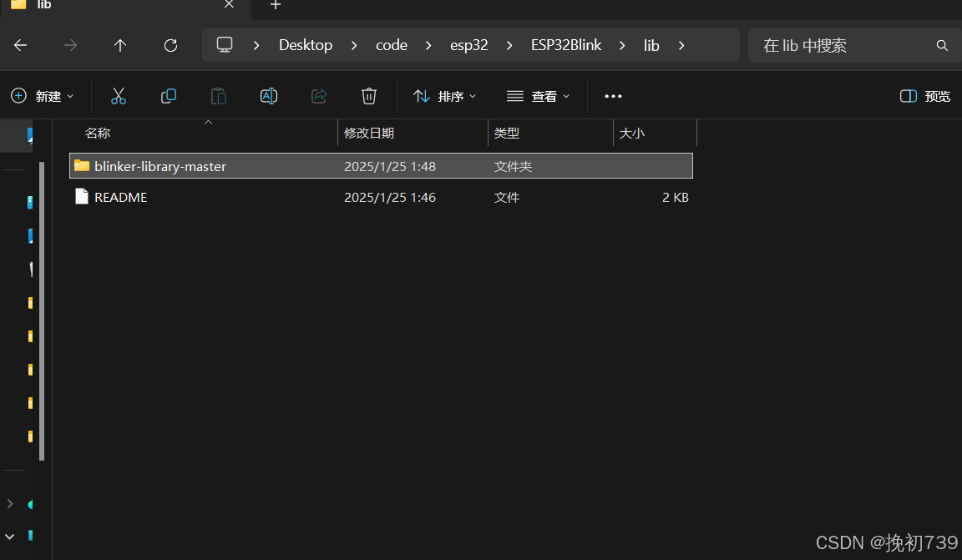The height and width of the screenshot is (560, 962).
Task: Open the 查看 view dropdown
Action: (x=539, y=95)
